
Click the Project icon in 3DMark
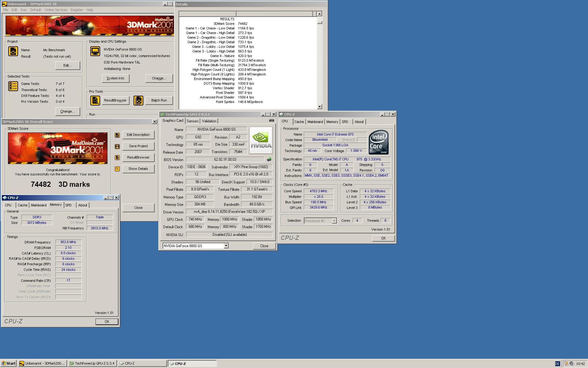(x=13, y=51)
